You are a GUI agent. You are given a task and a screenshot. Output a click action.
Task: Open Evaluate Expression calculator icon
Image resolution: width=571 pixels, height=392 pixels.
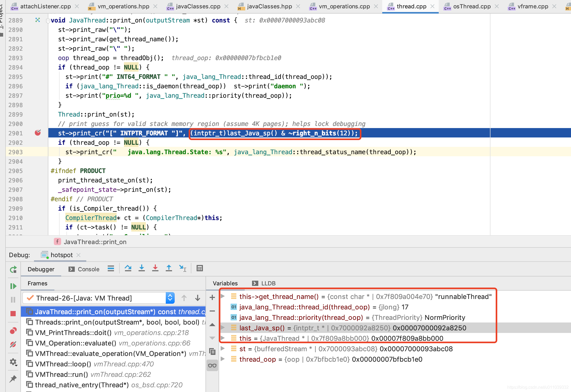200,268
